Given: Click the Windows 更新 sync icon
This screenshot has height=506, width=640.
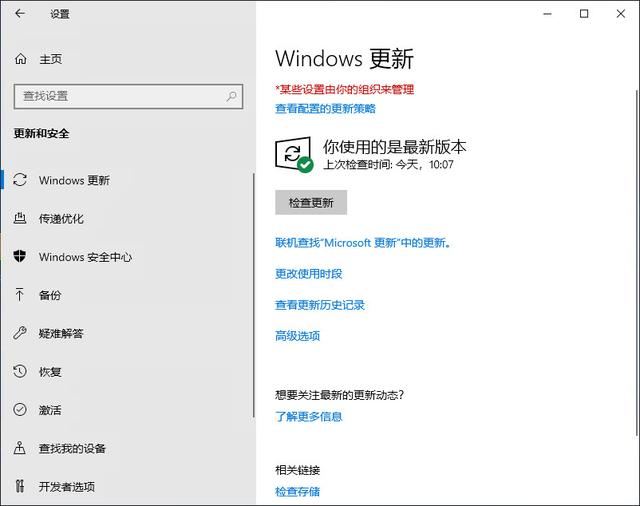Looking at the screenshot, I should point(20,180).
